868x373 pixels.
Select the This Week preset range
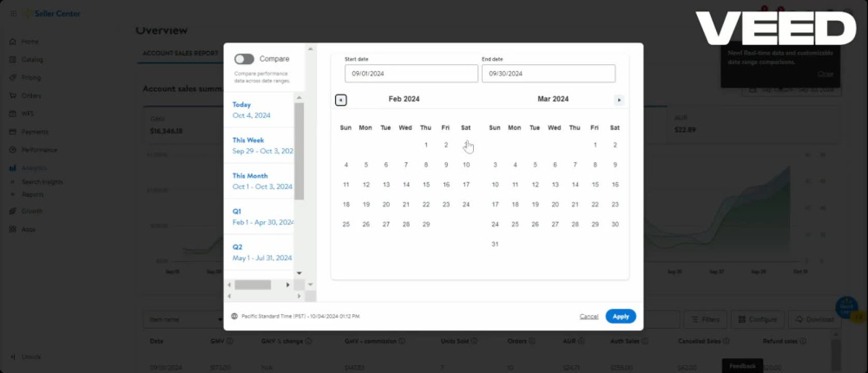259,146
